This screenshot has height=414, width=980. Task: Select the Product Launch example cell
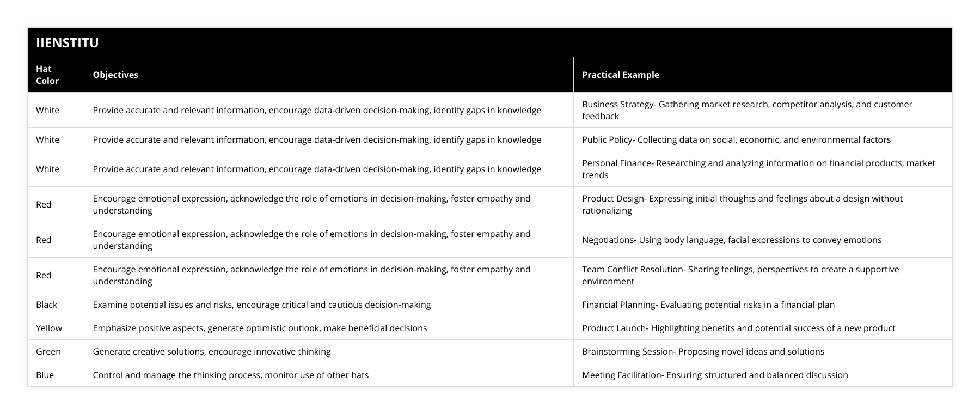point(738,328)
